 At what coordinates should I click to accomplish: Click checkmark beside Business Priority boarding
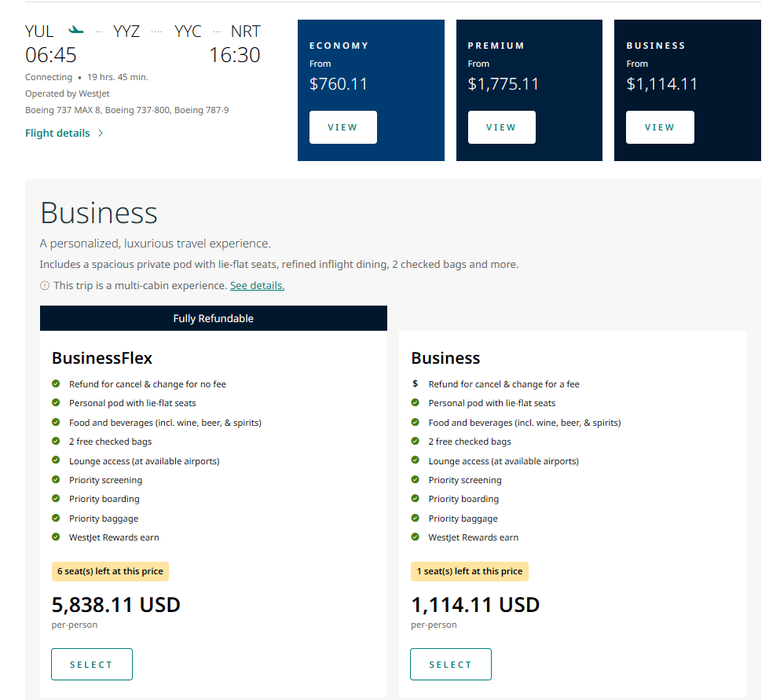click(415, 499)
